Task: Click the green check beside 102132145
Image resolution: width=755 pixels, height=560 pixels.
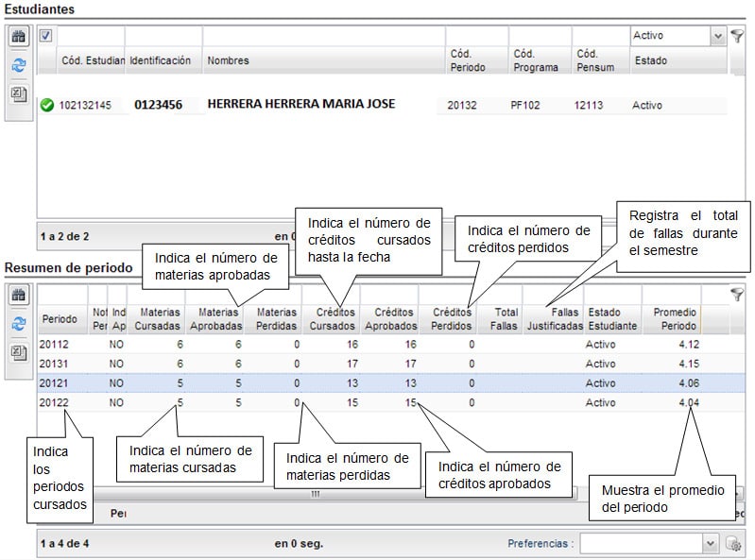Action: pos(46,105)
